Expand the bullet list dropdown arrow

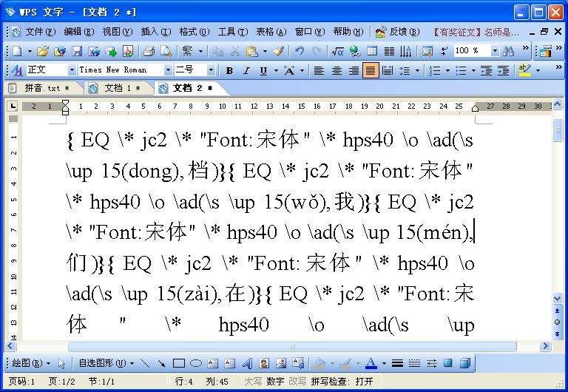(473, 70)
